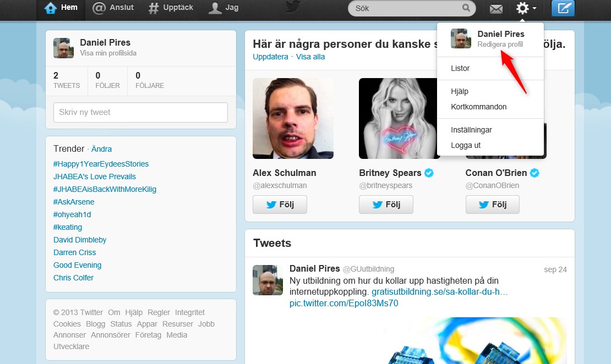
Task: Click the Skriv ny tweet box
Action: pos(140,112)
